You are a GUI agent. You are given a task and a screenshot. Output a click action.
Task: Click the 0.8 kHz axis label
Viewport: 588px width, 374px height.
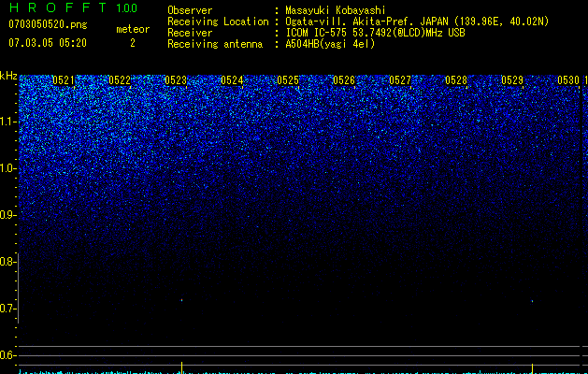[7, 262]
